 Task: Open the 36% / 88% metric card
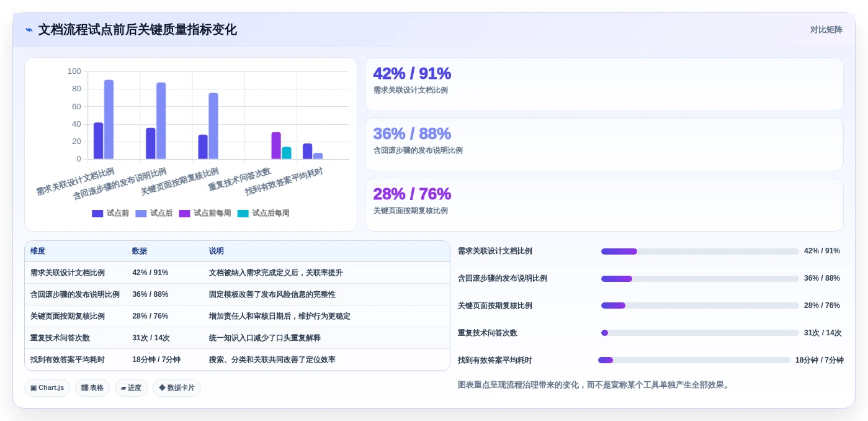point(604,145)
